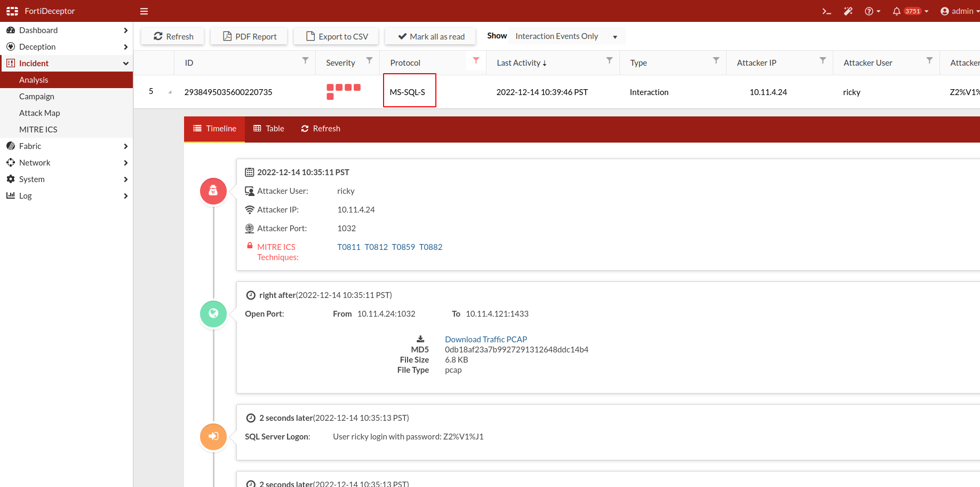Click the attacker incident icon on the timeline
Viewport: 980px width, 487px height.
213,191
